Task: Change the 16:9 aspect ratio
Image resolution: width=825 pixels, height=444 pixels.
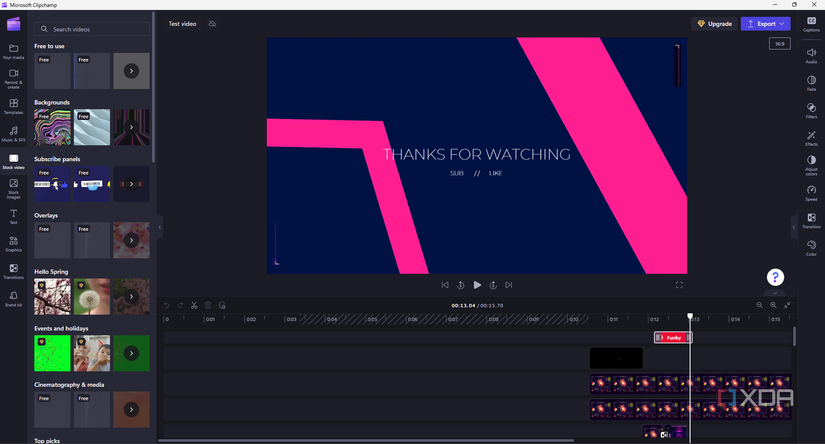Action: (x=779, y=44)
